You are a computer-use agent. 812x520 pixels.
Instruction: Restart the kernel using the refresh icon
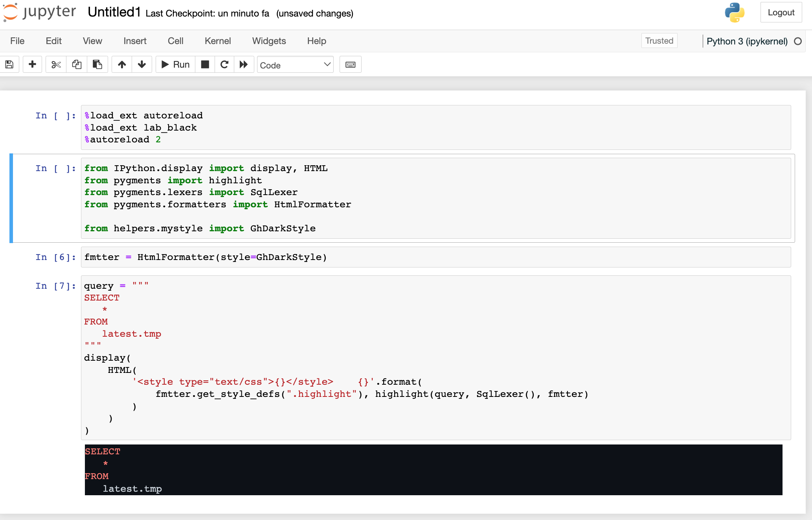[224, 64]
